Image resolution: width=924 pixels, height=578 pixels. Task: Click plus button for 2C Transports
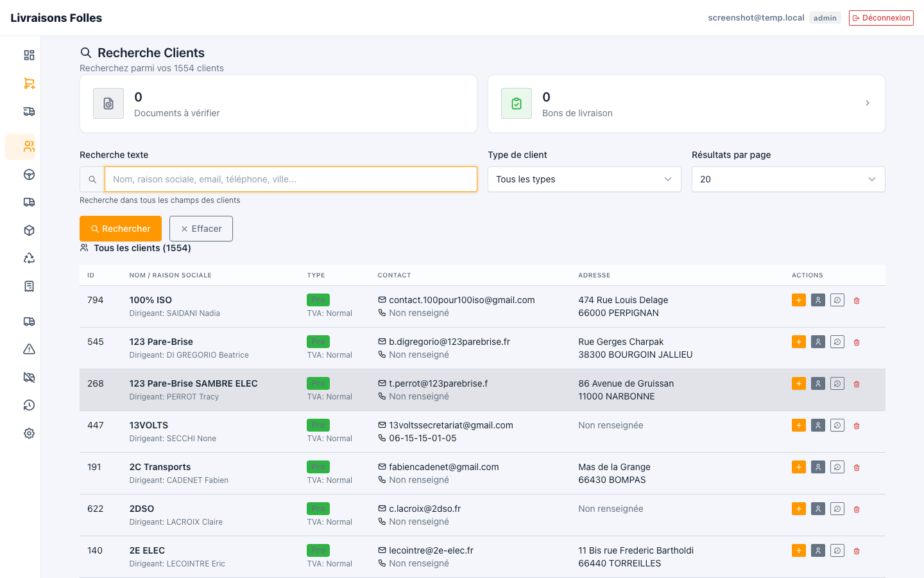point(799,467)
